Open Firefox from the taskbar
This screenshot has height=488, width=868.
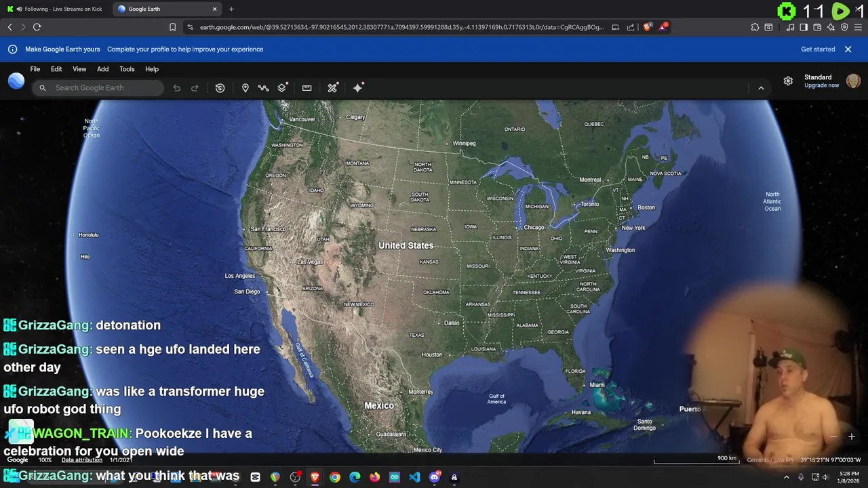[374, 477]
